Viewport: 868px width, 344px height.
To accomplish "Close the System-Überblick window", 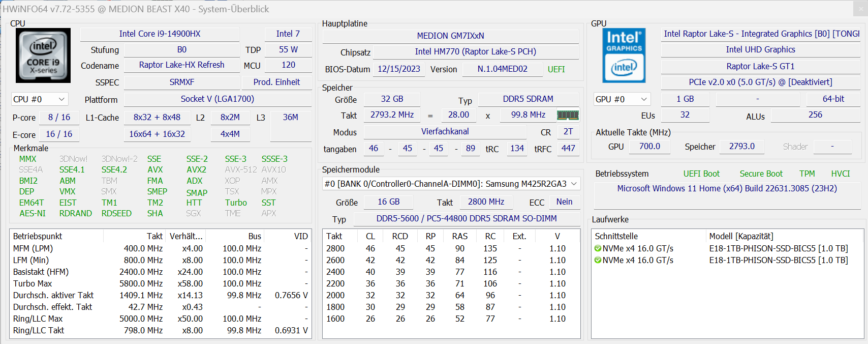I will [861, 9].
